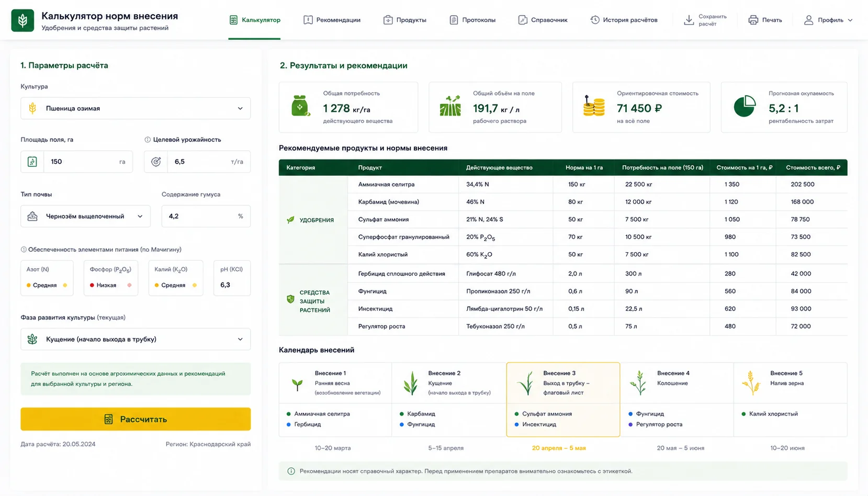Click Суперфосфат гранулированный product cell
Screen dimensions: 868x496
coord(403,237)
